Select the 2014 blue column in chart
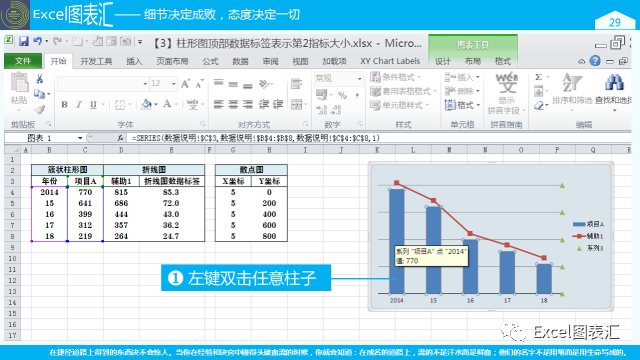This screenshot has height=360, width=640. 397,241
